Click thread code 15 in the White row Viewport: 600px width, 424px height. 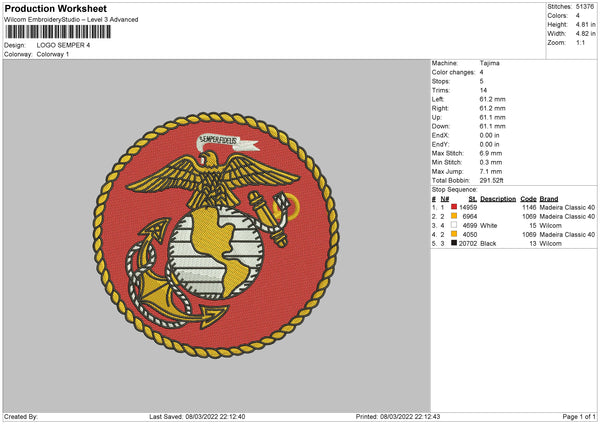click(x=533, y=226)
